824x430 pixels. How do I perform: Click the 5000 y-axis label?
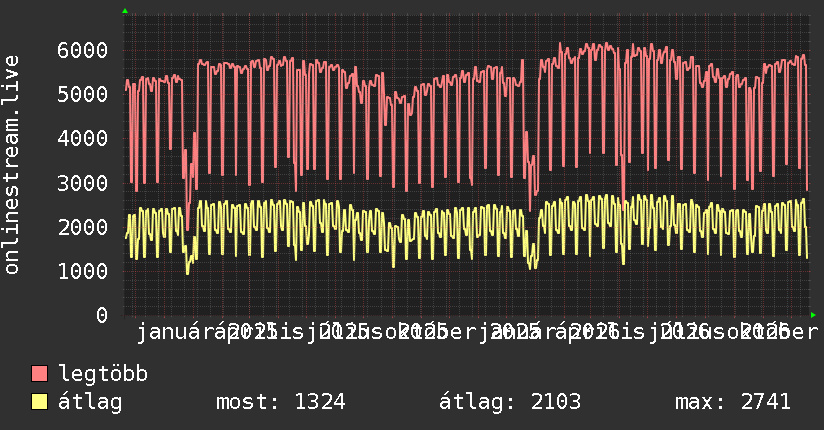tap(83, 95)
